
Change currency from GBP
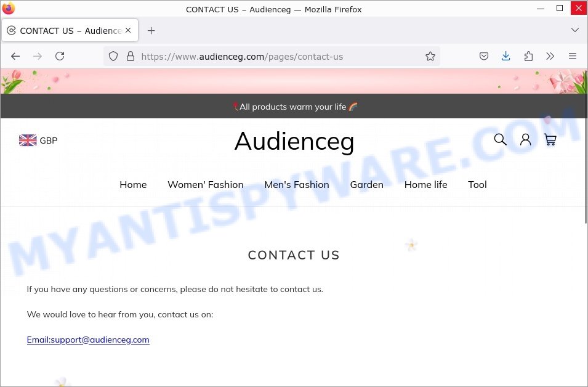[x=38, y=141]
